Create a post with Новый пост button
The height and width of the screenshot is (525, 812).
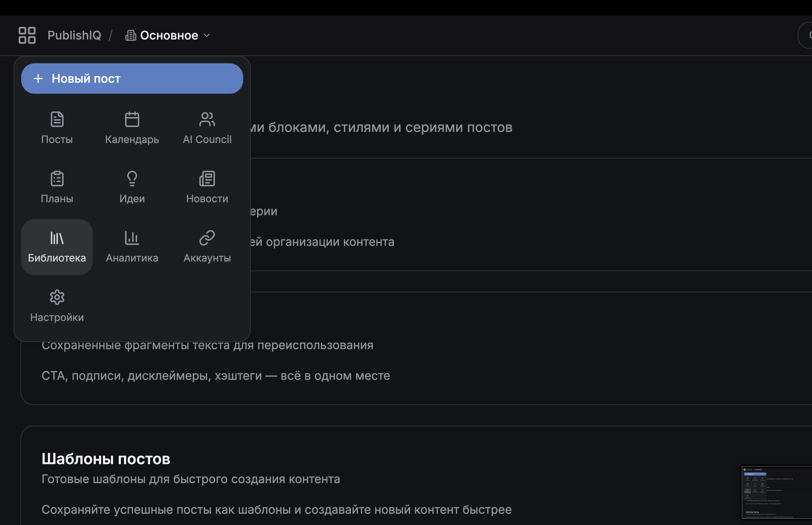(x=132, y=79)
